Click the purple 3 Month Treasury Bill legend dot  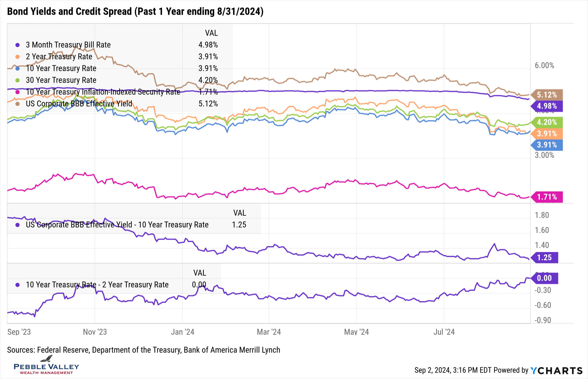tap(18, 45)
